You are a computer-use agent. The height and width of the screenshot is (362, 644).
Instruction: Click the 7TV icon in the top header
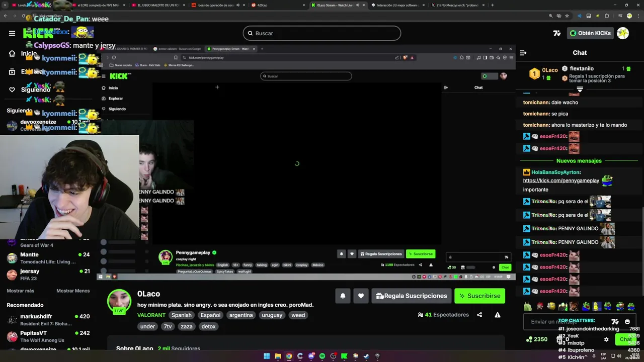pyautogui.click(x=556, y=33)
